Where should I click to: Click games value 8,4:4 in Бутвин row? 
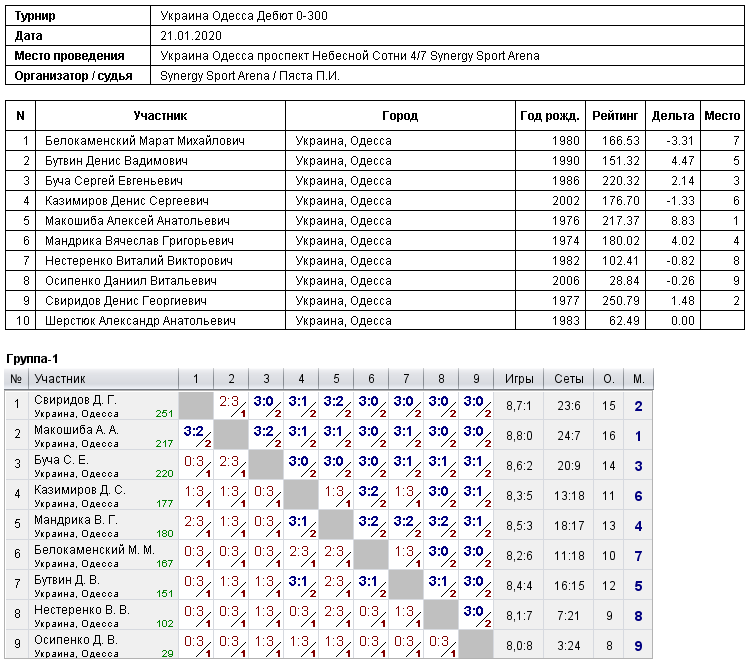coord(519,586)
